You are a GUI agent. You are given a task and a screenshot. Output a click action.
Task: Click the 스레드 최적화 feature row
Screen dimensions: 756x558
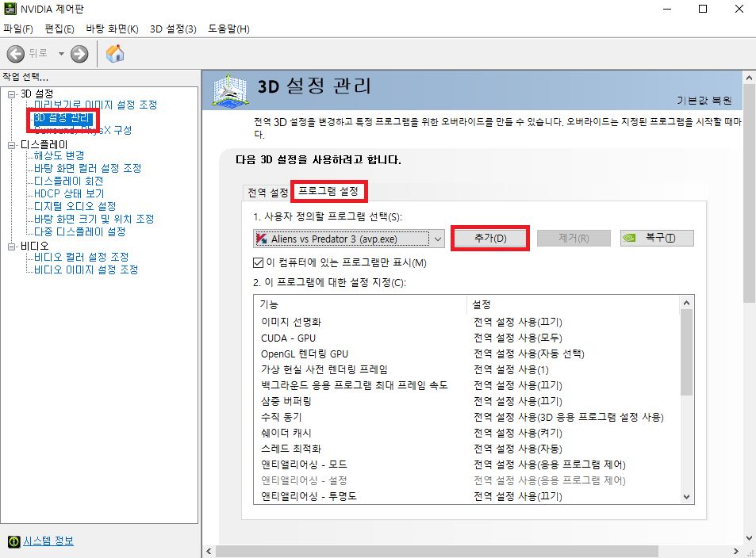[467, 449]
